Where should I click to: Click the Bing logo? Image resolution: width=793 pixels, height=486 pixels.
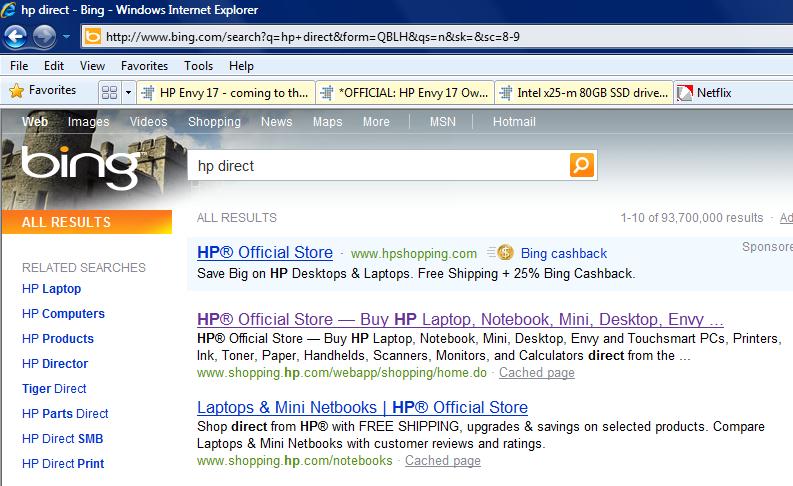tap(81, 167)
